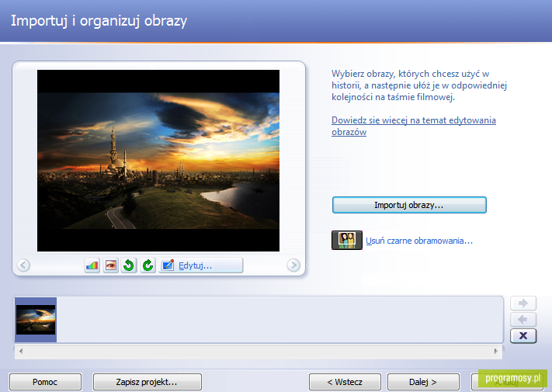Click the Pomoc button

pos(45,382)
